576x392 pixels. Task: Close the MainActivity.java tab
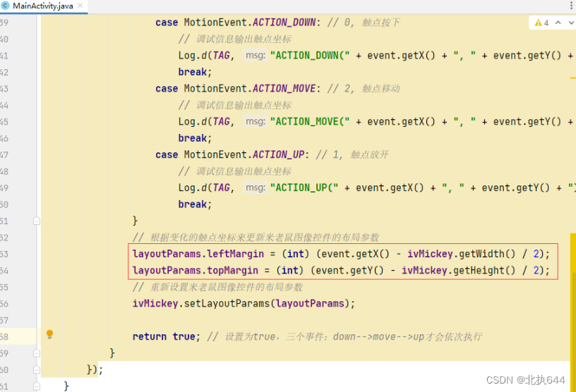(x=80, y=6)
